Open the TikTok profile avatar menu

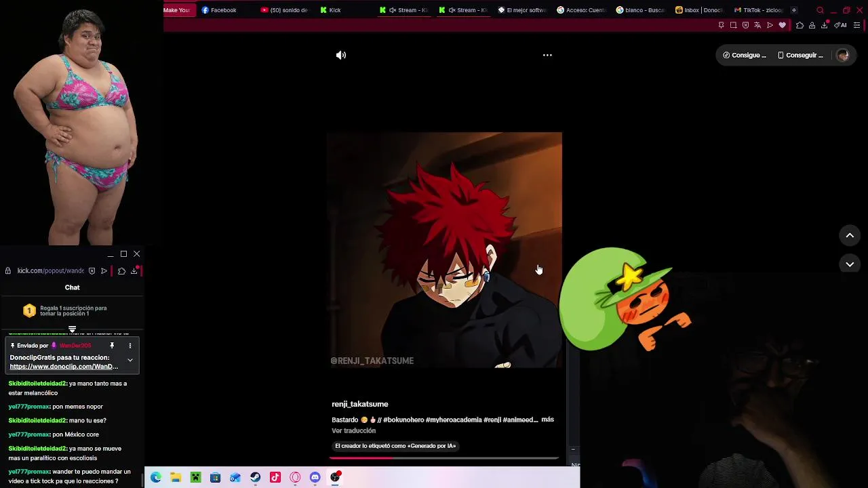(843, 56)
